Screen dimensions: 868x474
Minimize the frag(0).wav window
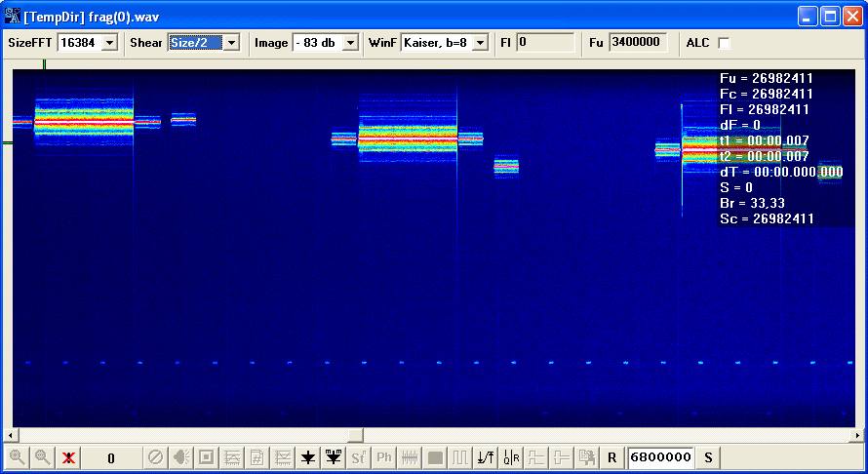point(808,16)
